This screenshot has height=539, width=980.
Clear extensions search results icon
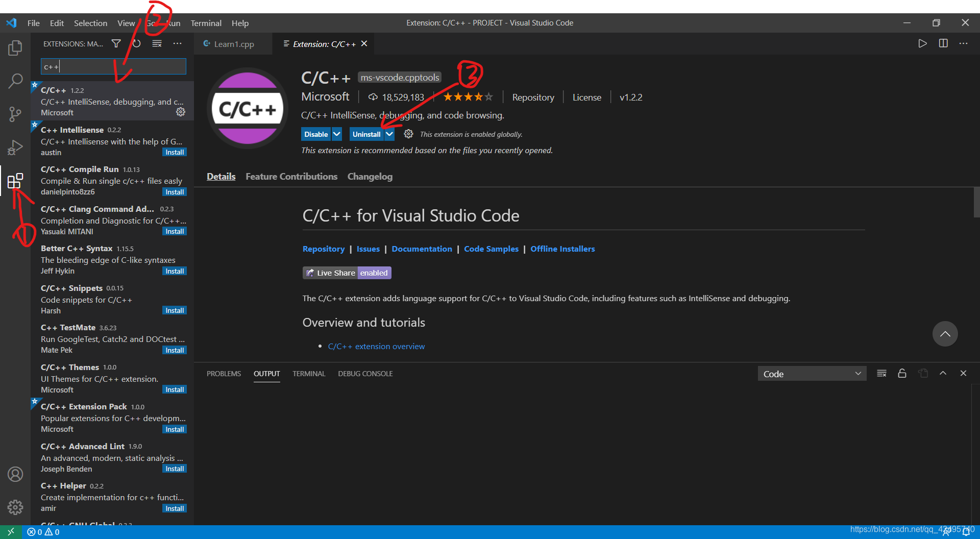(157, 44)
